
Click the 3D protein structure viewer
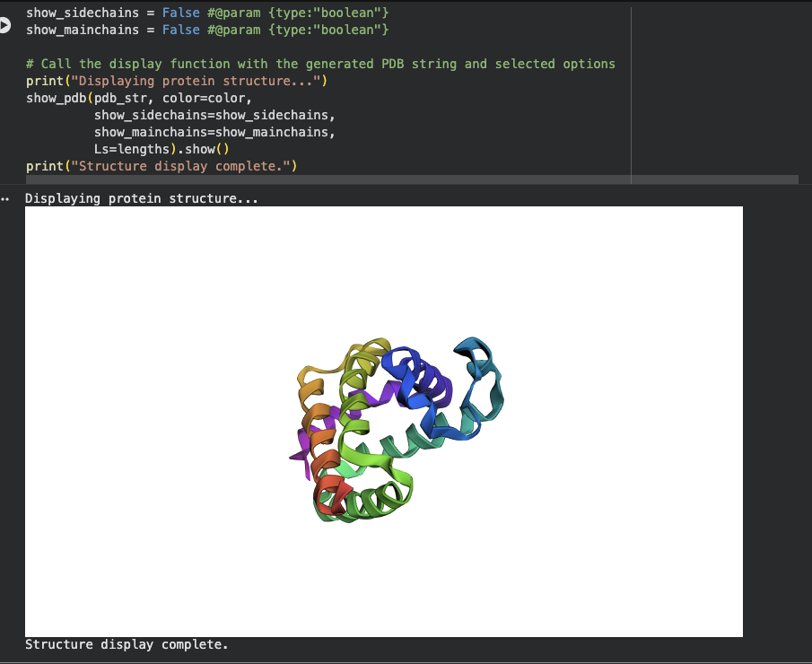click(384, 422)
